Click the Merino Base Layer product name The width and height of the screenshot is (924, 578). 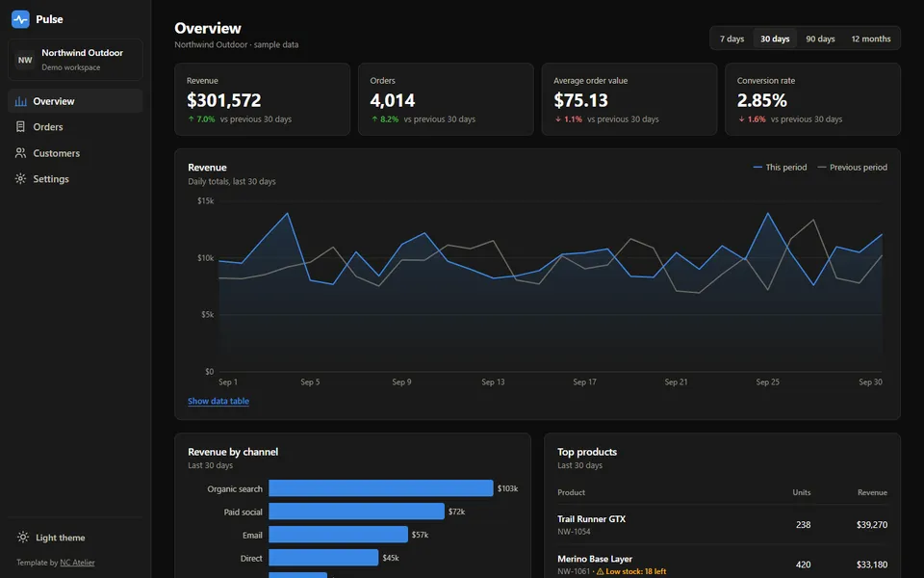(595, 559)
